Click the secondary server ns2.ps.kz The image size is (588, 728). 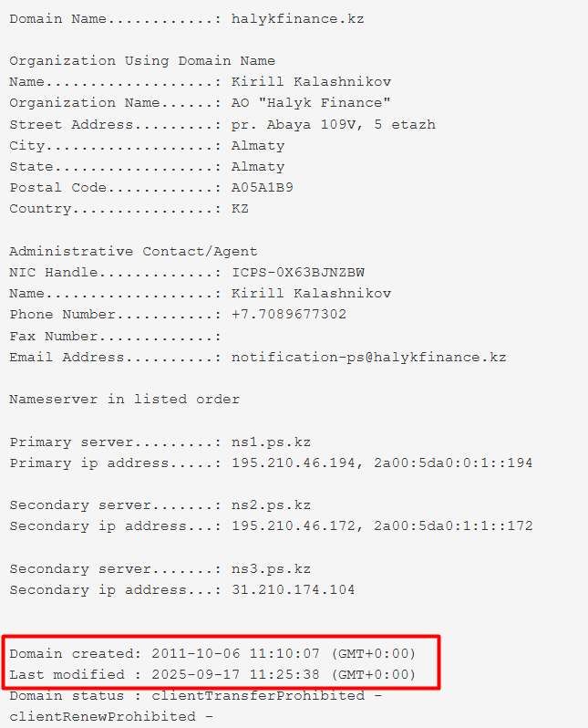(271, 505)
